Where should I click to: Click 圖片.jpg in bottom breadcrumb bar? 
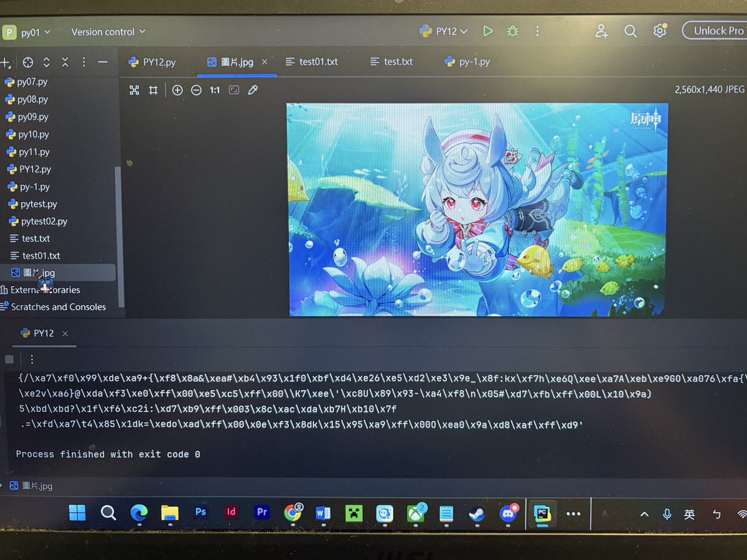tap(32, 486)
